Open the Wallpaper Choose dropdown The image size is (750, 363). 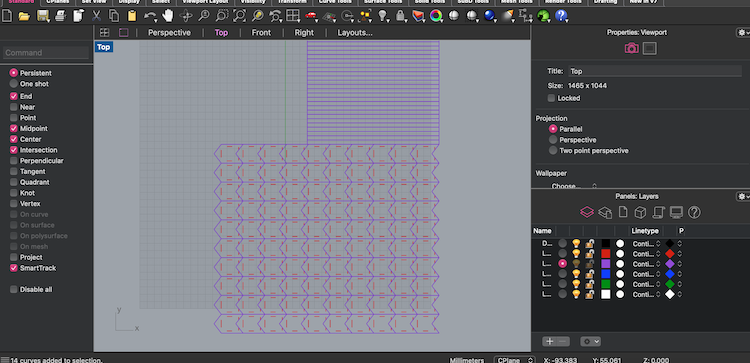[x=574, y=186]
